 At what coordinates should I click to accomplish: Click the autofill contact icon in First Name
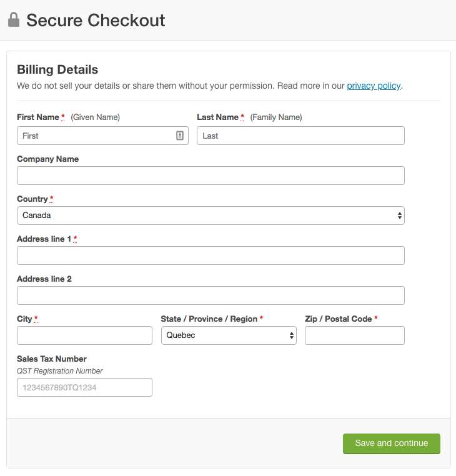click(180, 136)
